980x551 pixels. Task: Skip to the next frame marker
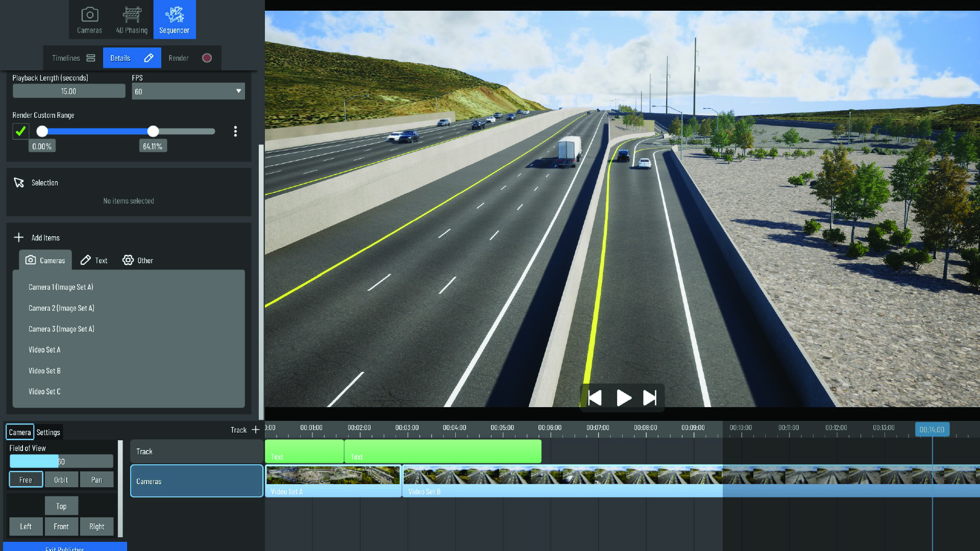650,398
